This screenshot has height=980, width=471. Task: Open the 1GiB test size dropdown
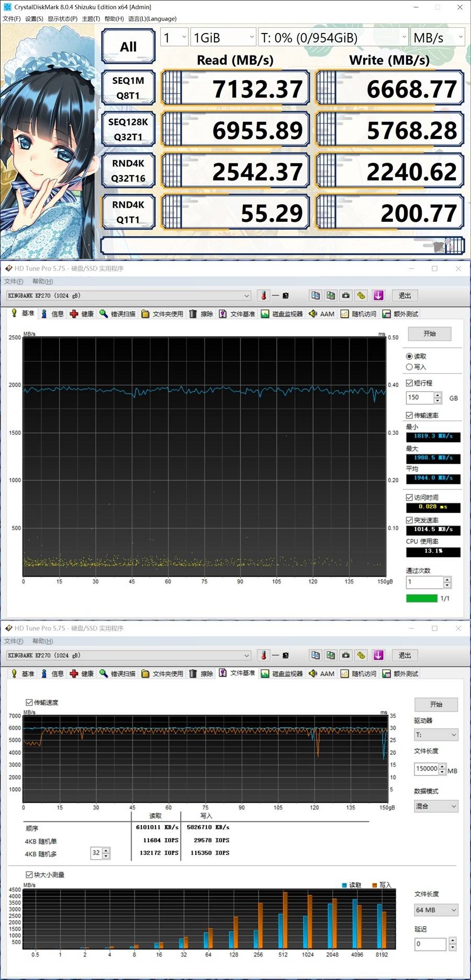click(x=223, y=38)
